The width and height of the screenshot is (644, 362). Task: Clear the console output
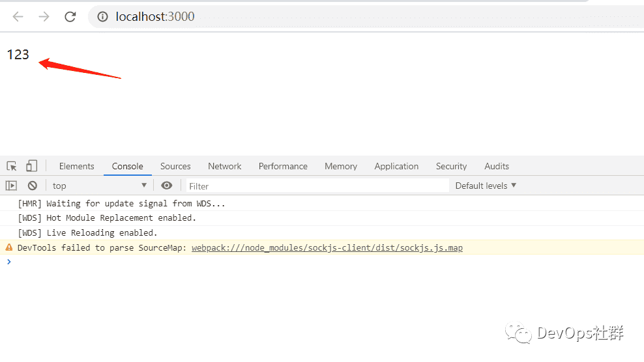click(x=33, y=186)
